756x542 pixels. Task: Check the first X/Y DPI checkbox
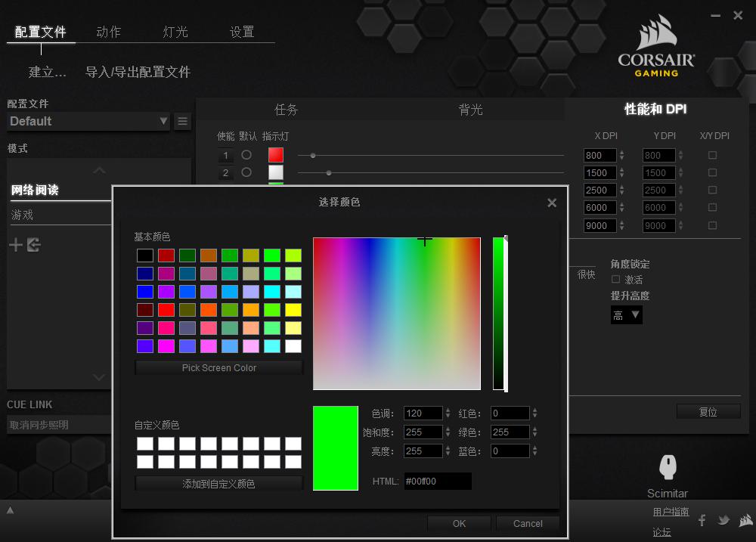point(711,154)
